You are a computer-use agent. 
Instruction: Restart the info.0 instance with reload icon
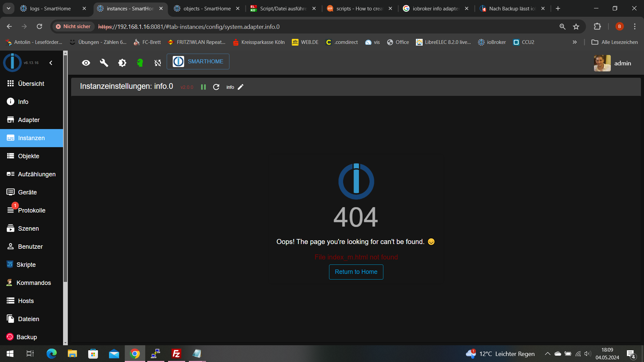pyautogui.click(x=216, y=87)
